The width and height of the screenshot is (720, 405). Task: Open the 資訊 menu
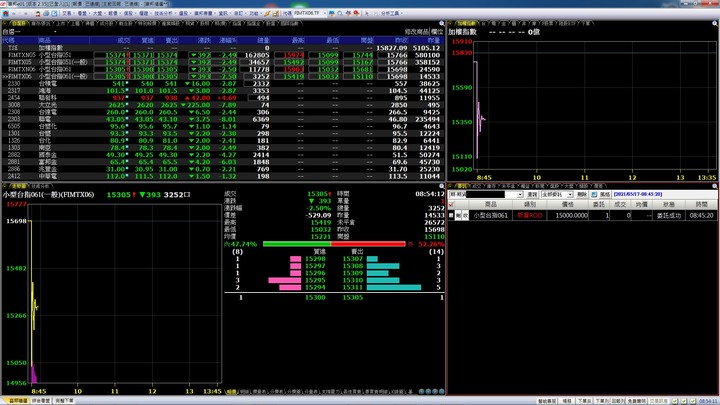(225, 13)
